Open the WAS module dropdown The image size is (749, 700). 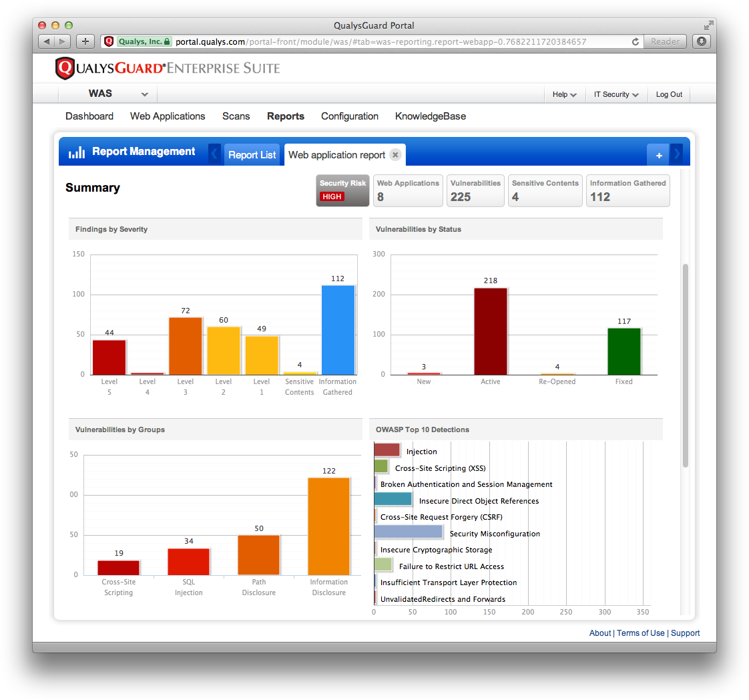107,94
